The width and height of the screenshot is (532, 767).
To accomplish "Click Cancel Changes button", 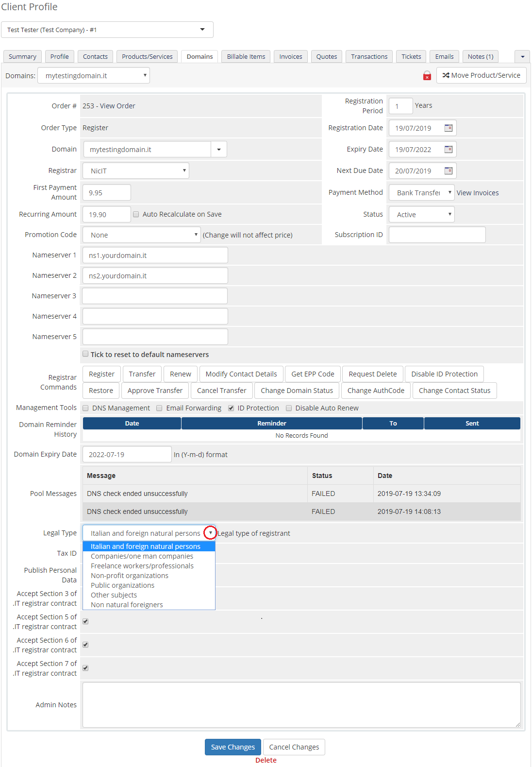I will point(294,747).
